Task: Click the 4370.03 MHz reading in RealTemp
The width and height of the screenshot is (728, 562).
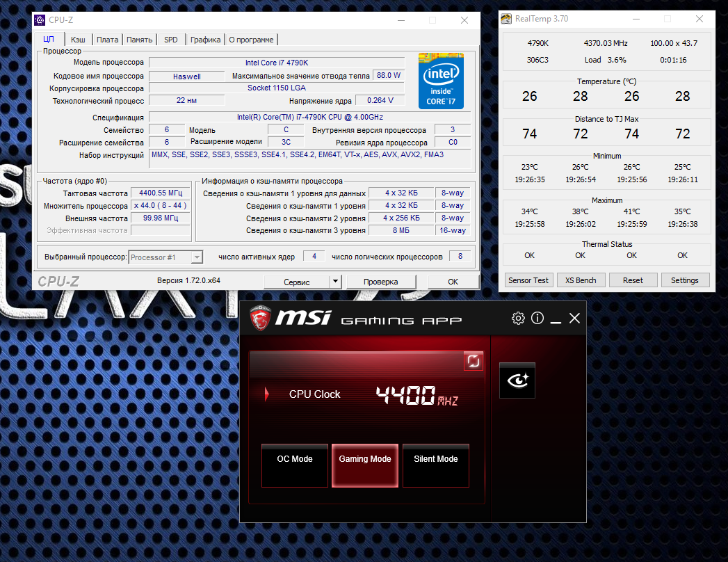Action: (x=606, y=43)
